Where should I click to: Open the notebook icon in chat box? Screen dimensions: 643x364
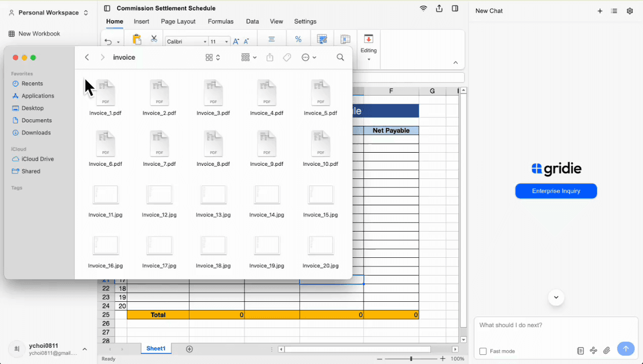[580, 350]
